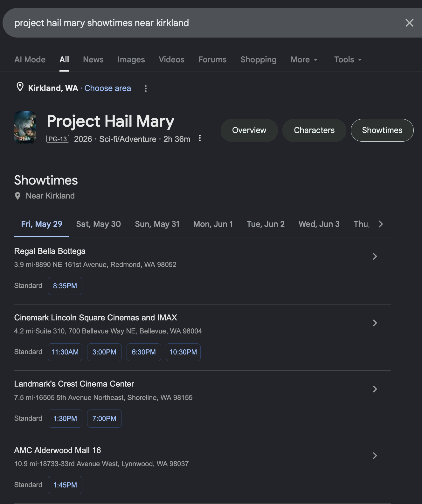Click the location pin icon beside Kirkland, WA
Image resolution: width=422 pixels, height=504 pixels.
click(20, 87)
